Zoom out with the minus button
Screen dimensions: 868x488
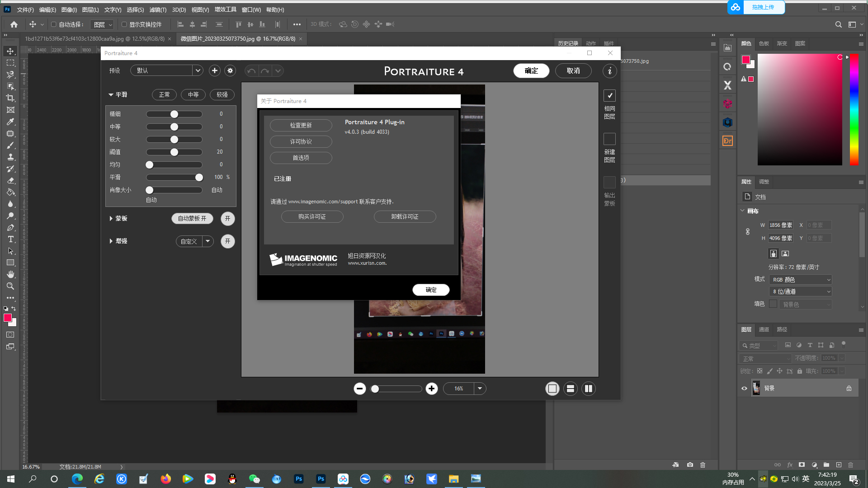(360, 389)
